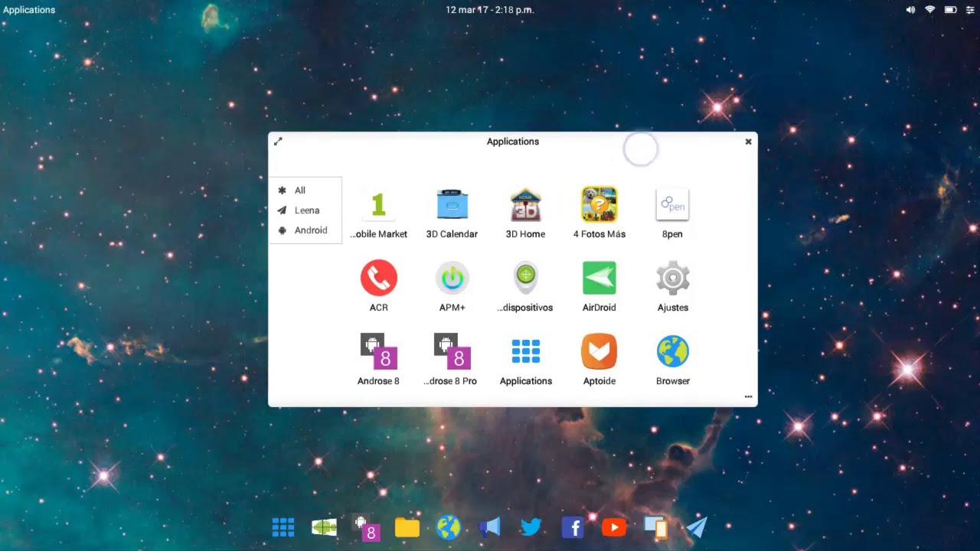Image resolution: width=980 pixels, height=551 pixels.
Task: Open Facebook from the dock
Action: click(572, 527)
